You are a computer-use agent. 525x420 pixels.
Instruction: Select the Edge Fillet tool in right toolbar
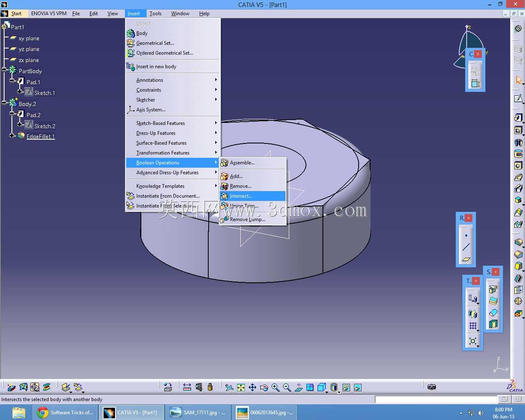click(518, 242)
